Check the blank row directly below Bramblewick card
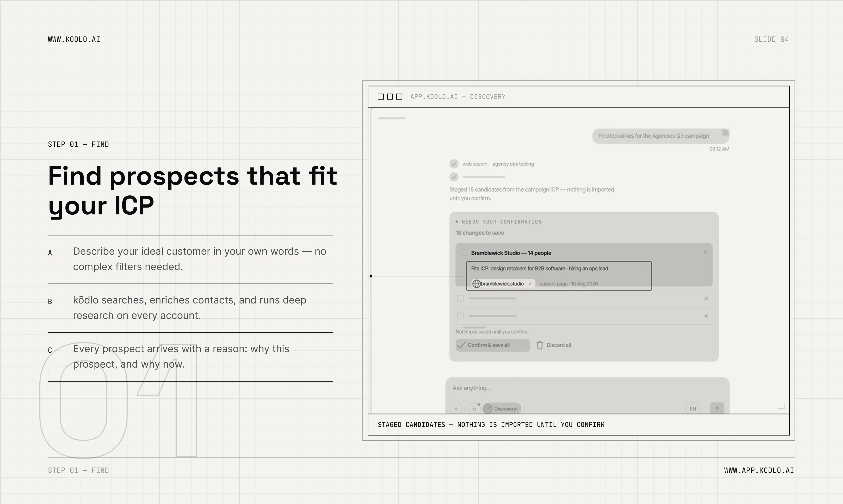Viewport: 843px width, 504px height. click(460, 298)
